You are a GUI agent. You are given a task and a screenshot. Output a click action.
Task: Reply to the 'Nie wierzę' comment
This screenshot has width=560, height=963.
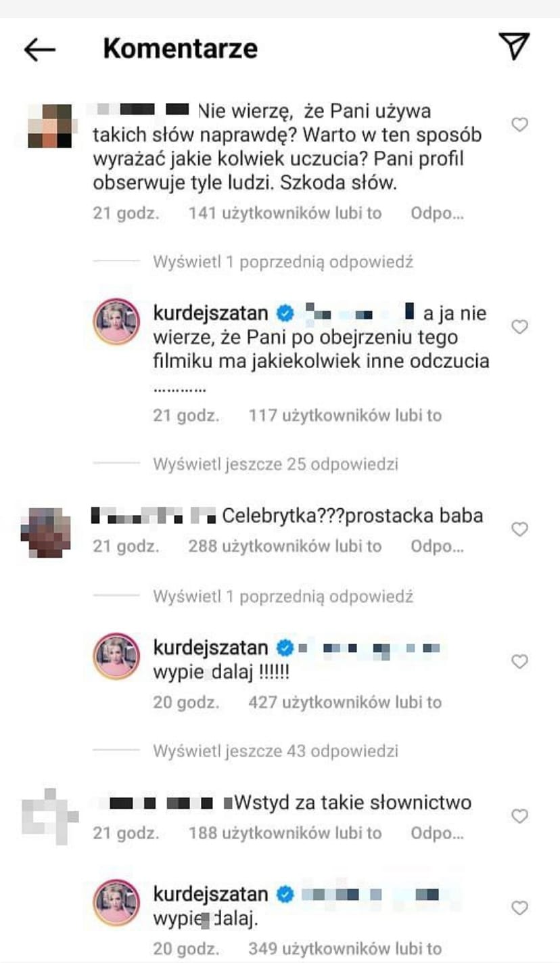point(437,214)
